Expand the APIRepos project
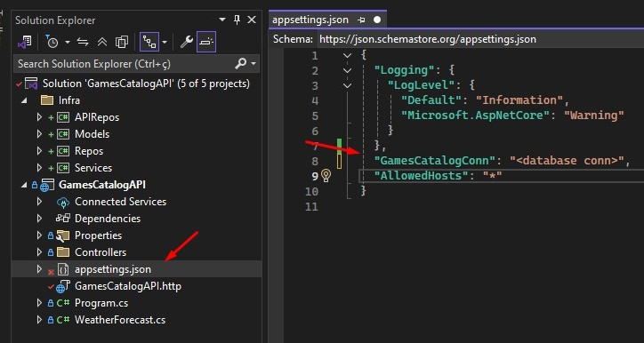The image size is (644, 343). click(39, 117)
